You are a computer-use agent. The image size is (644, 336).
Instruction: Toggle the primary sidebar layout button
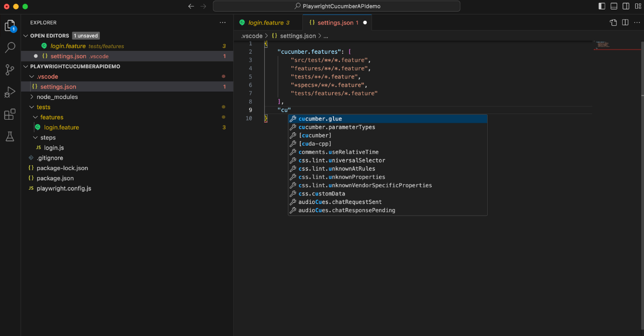click(x=602, y=6)
